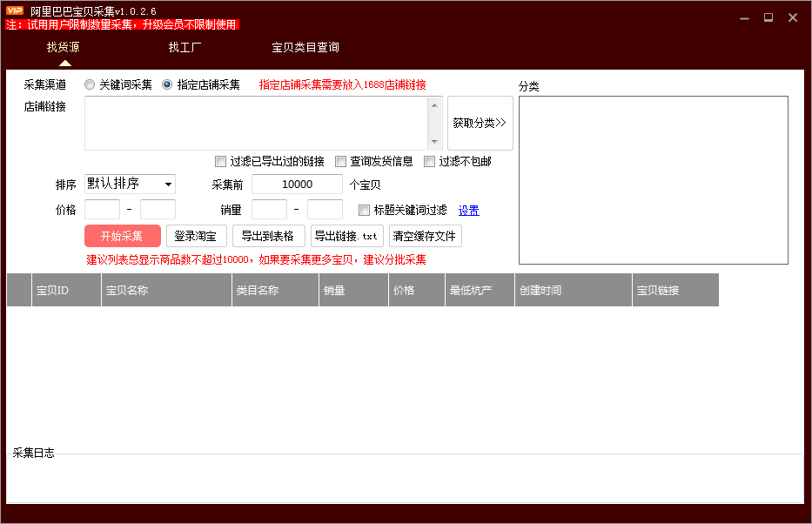Click the 店铺链接 scrollbar up arrow
Image resolution: width=812 pixels, height=524 pixels.
coord(434,105)
